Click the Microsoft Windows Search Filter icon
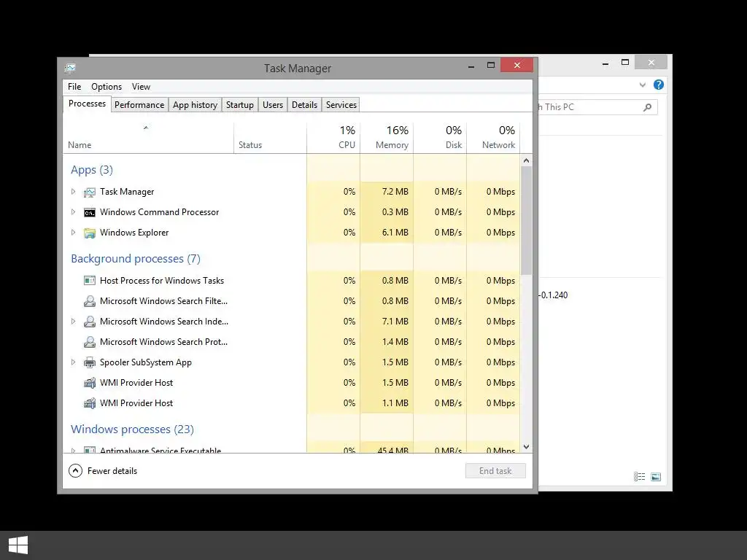The width and height of the screenshot is (747, 560). pyautogui.click(x=90, y=301)
